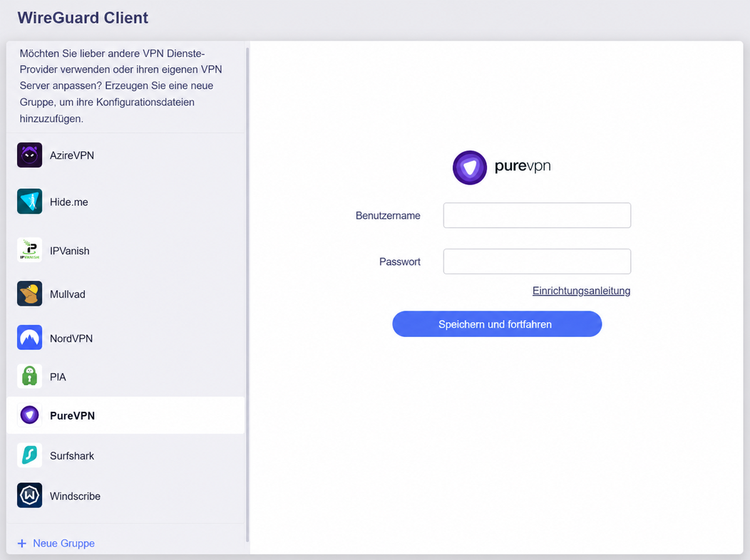Click the Hide.me provider icon
This screenshot has width=750, height=560.
click(x=30, y=201)
